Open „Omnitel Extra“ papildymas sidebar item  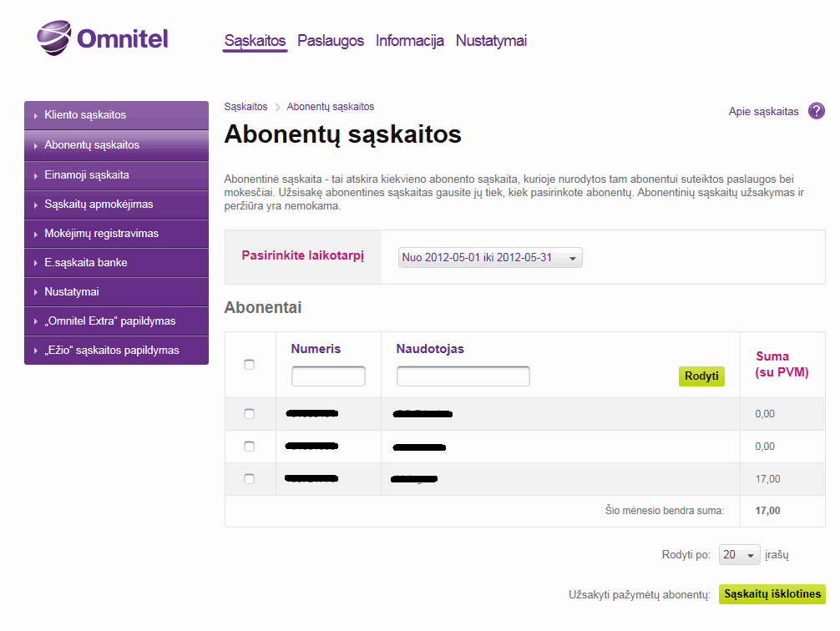[x=116, y=321]
